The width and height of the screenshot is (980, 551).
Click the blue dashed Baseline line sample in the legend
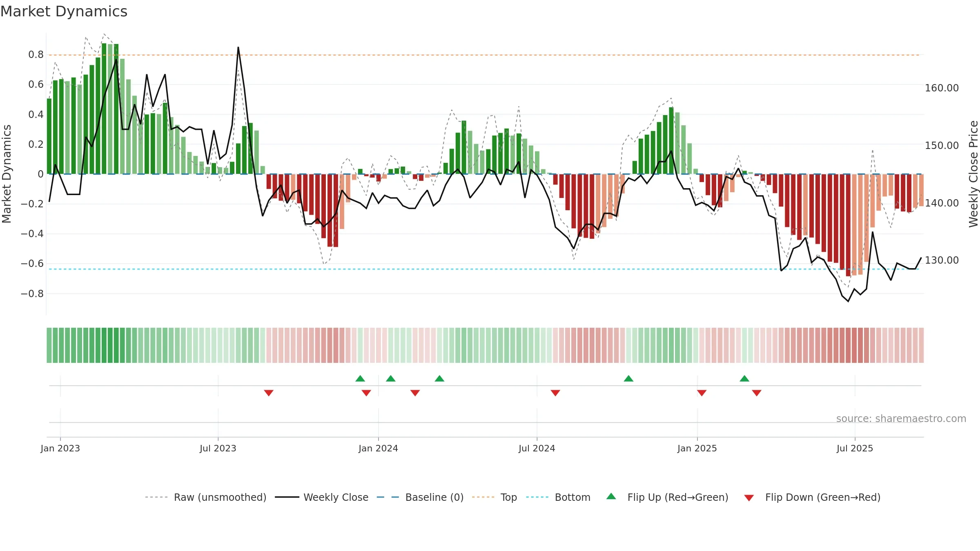coord(388,497)
